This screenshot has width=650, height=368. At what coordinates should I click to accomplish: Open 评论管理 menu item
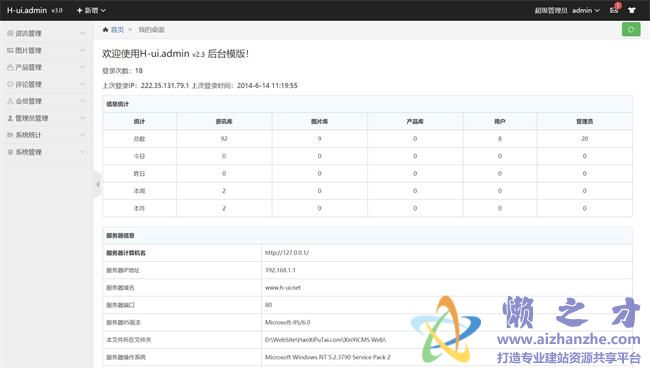(x=46, y=84)
